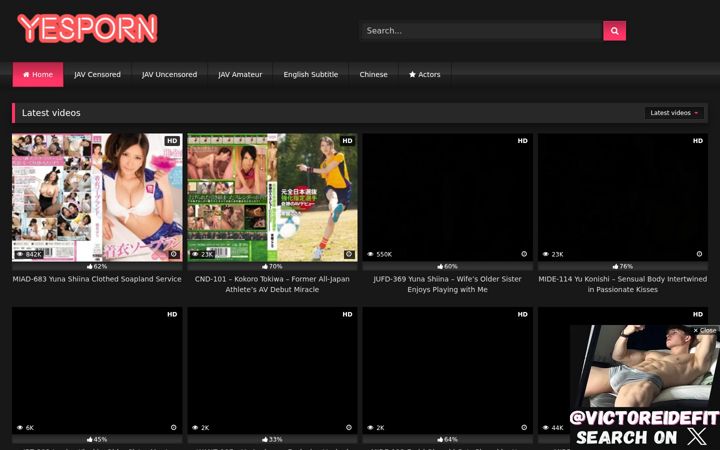The image size is (720, 450).
Task: Open the JAV Censored menu item
Action: [x=97, y=74]
